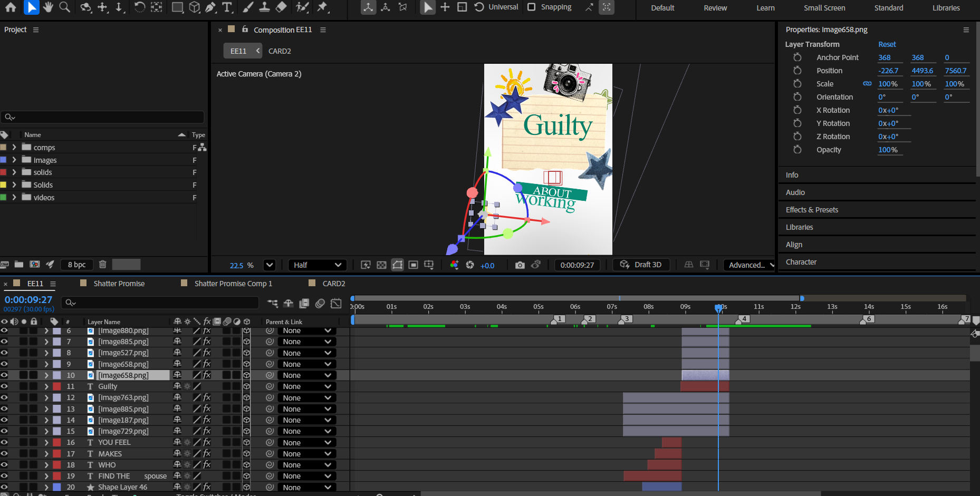This screenshot has height=496, width=980.
Task: Select the Clone Stamp tool
Action: (264, 7)
